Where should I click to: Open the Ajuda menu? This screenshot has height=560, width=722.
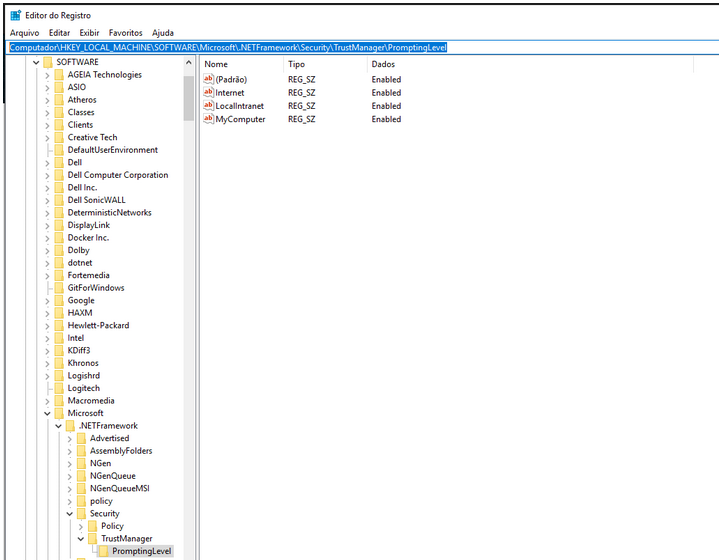(x=163, y=33)
